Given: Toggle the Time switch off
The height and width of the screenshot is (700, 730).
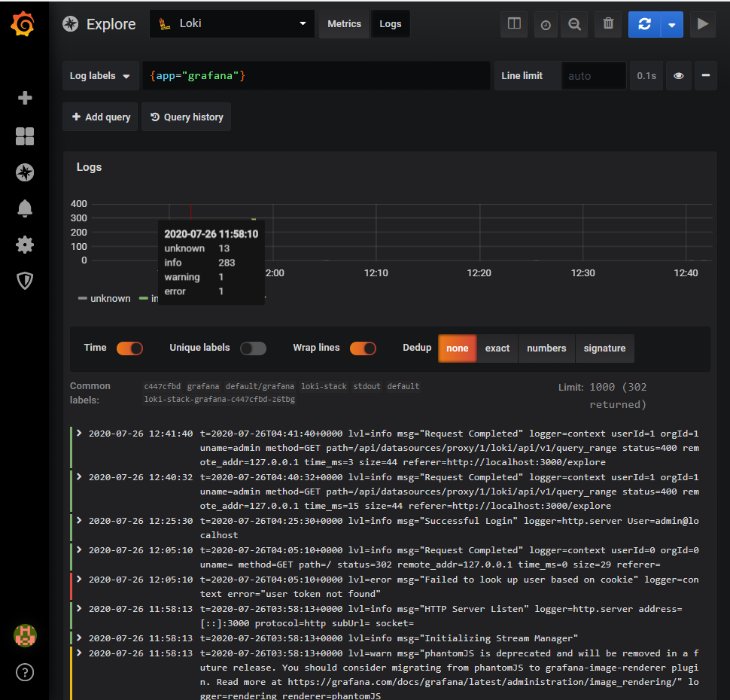Looking at the screenshot, I should [x=129, y=348].
